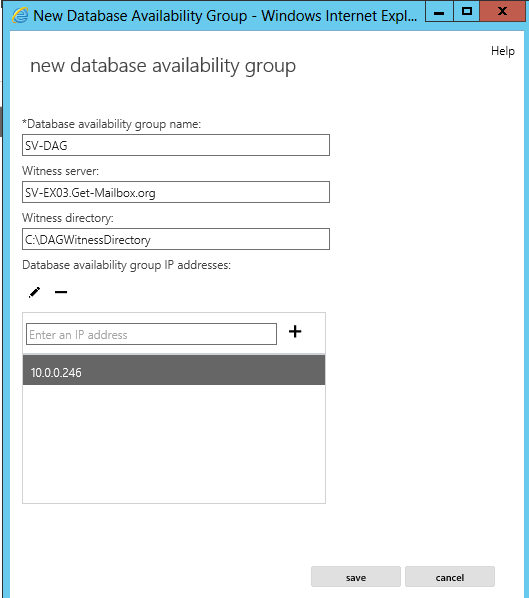529x598 pixels.
Task: Click the Enter an IP address box
Action: tap(151, 334)
